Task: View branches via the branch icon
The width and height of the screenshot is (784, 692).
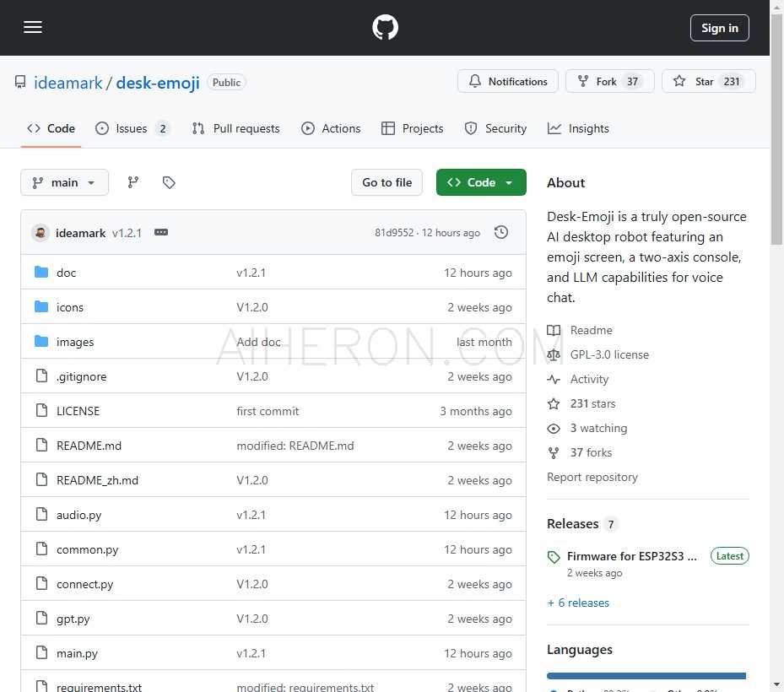Action: 132,182
